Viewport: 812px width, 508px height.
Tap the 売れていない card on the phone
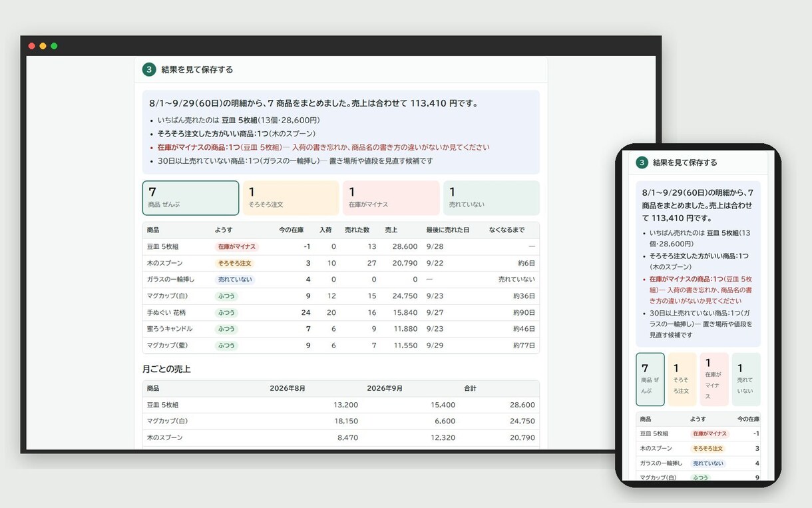746,380
